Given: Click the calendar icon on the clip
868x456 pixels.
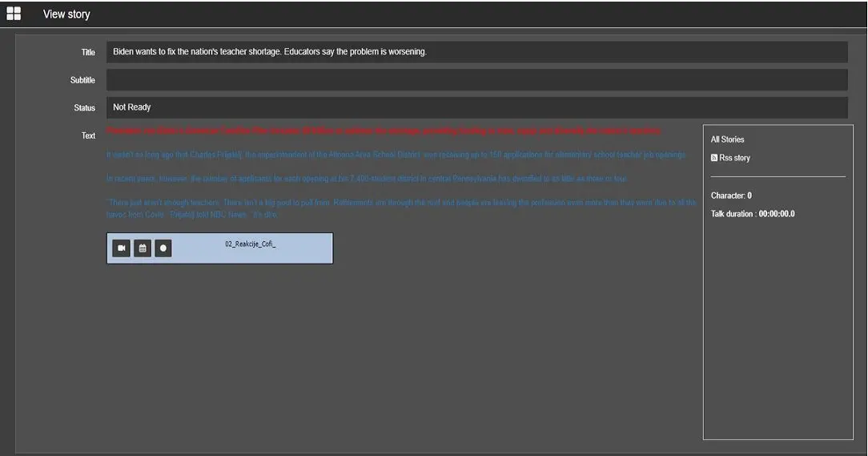Looking at the screenshot, I should click(x=143, y=248).
